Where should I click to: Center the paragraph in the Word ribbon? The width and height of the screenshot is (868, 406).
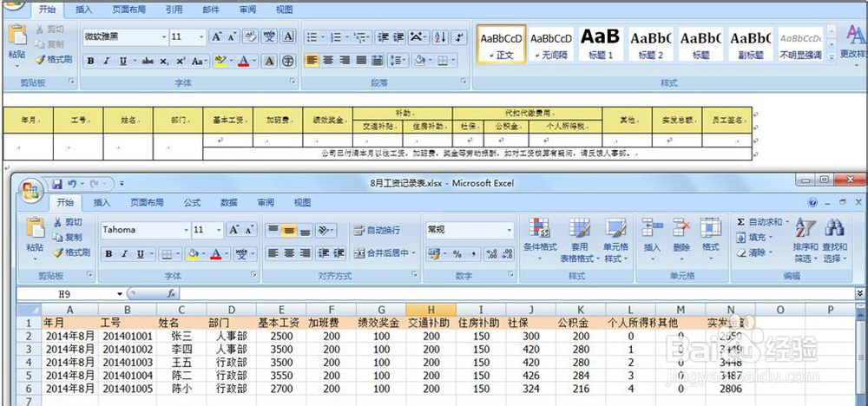[x=328, y=60]
